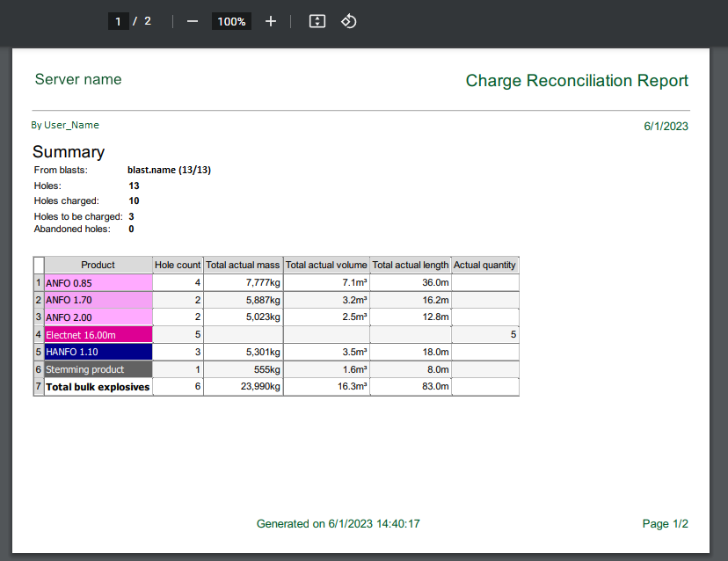
Task: Click the Page 1/2 footer text
Action: point(665,524)
